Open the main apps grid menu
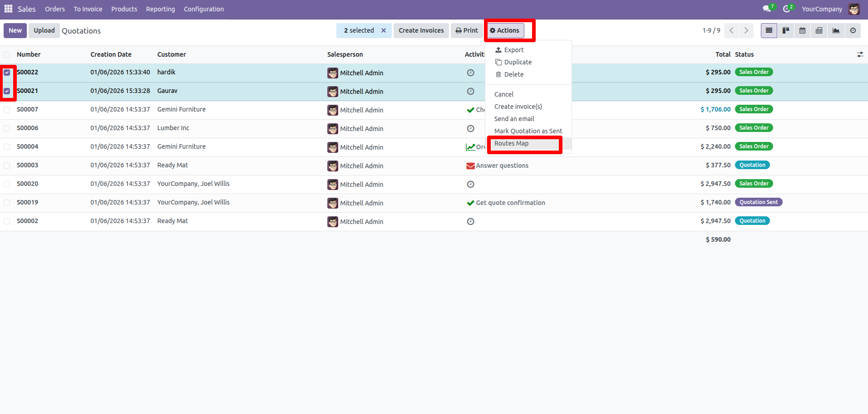 (x=8, y=9)
